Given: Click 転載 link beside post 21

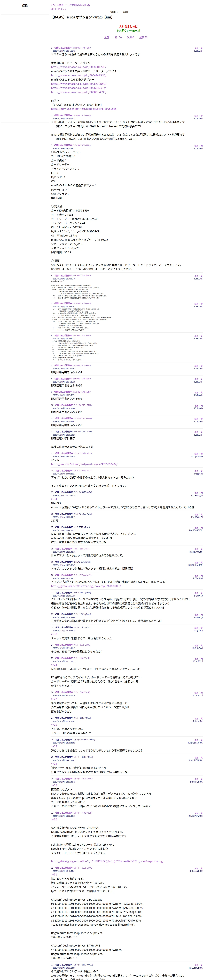Looking at the screenshot, I should (x=196, y=594).
